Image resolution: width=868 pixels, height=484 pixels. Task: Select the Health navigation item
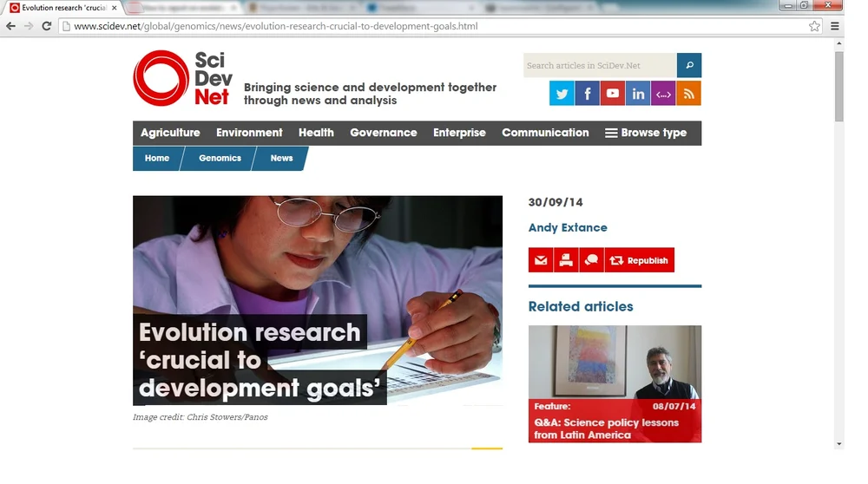pyautogui.click(x=316, y=133)
